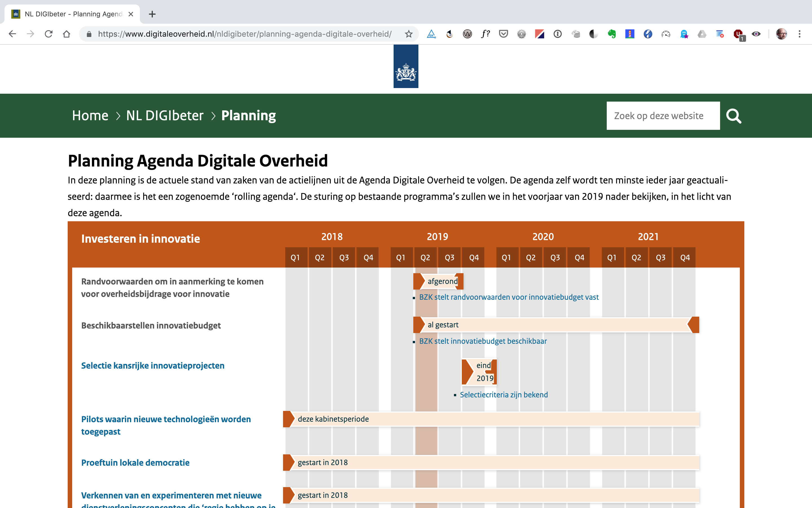812x508 pixels.
Task: Save page with the Pocket extension
Action: coord(503,34)
